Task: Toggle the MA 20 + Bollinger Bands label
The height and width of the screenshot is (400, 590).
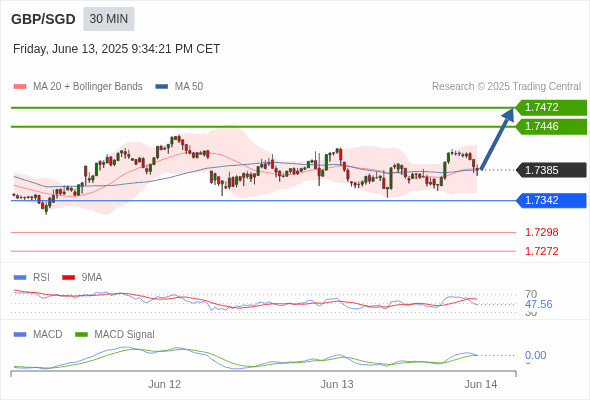Action: click(x=88, y=87)
